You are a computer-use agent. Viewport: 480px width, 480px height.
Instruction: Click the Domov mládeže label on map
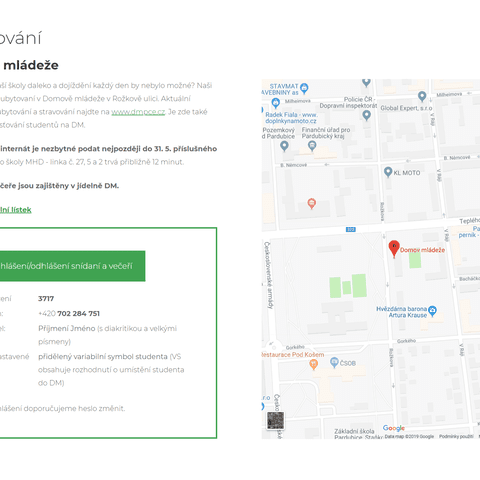pos(422,250)
